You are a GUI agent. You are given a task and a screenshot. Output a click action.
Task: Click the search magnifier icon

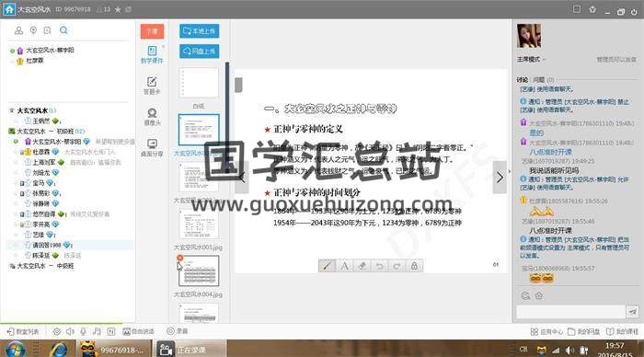click(63, 30)
